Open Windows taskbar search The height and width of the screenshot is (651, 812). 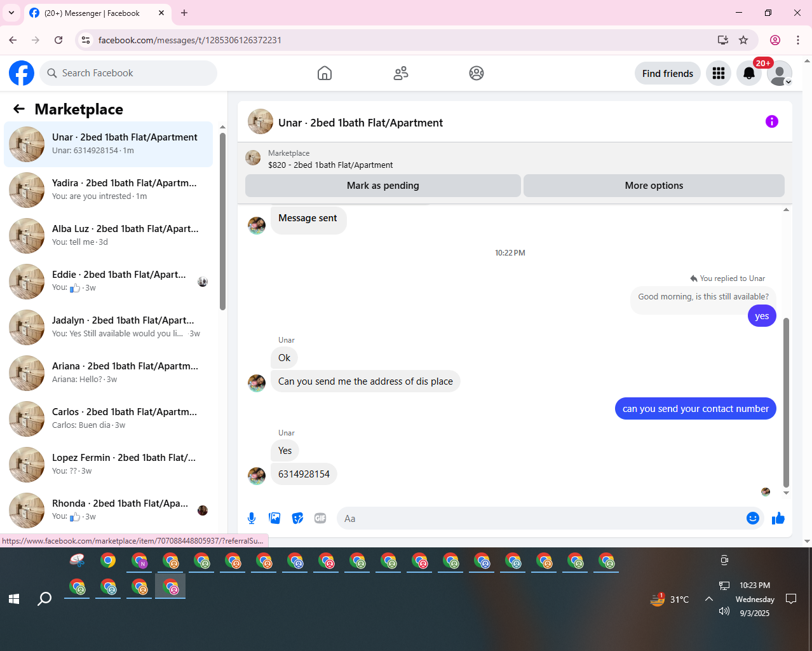click(x=44, y=599)
